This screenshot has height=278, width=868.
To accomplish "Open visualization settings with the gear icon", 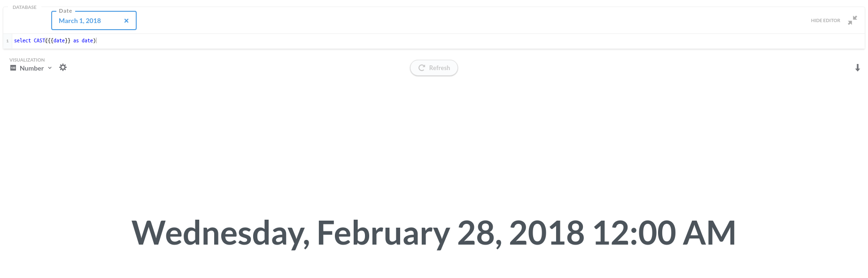I will point(63,67).
